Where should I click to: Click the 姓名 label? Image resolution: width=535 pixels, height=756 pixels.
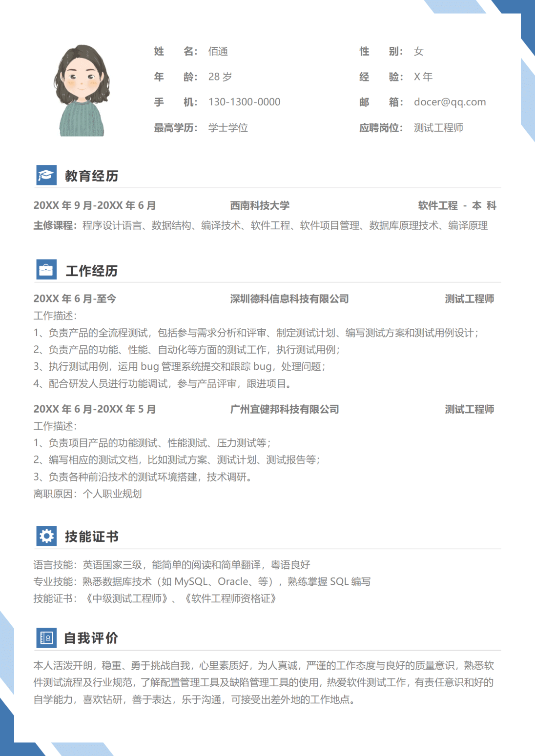pos(176,51)
